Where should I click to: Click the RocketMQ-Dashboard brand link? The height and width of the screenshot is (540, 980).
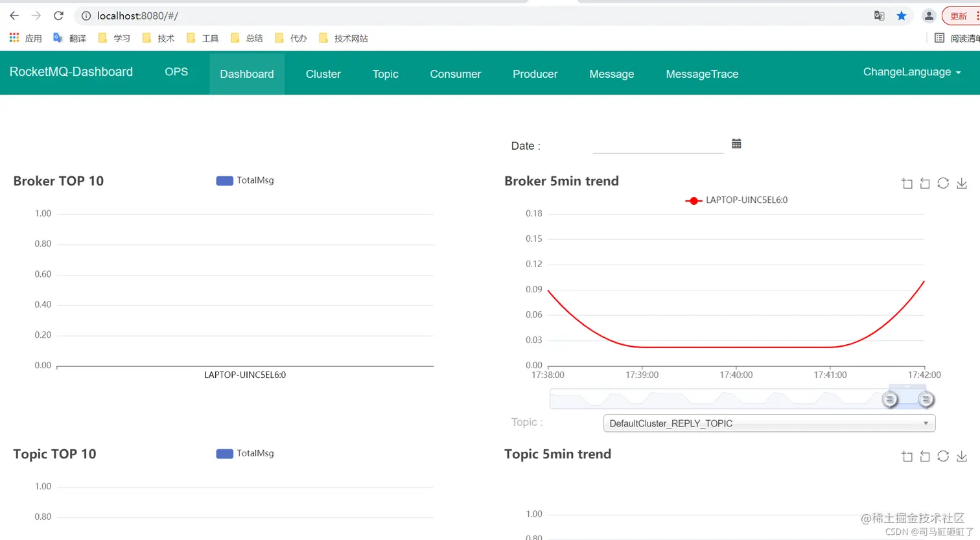(71, 72)
